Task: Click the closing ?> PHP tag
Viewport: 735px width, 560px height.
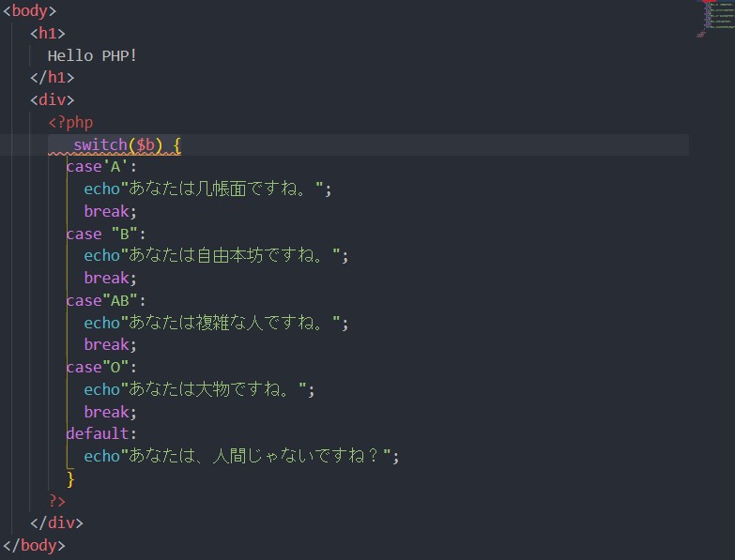Action: [57, 501]
